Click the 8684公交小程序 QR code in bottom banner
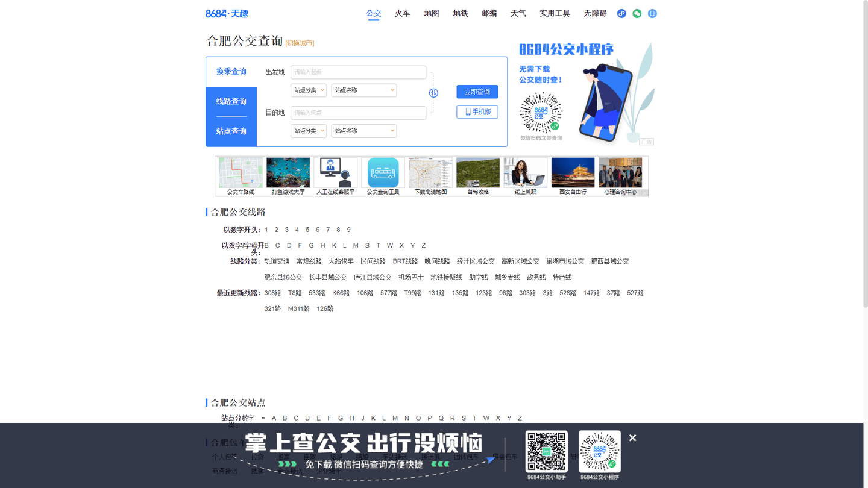This screenshot has height=488, width=868. tap(600, 451)
